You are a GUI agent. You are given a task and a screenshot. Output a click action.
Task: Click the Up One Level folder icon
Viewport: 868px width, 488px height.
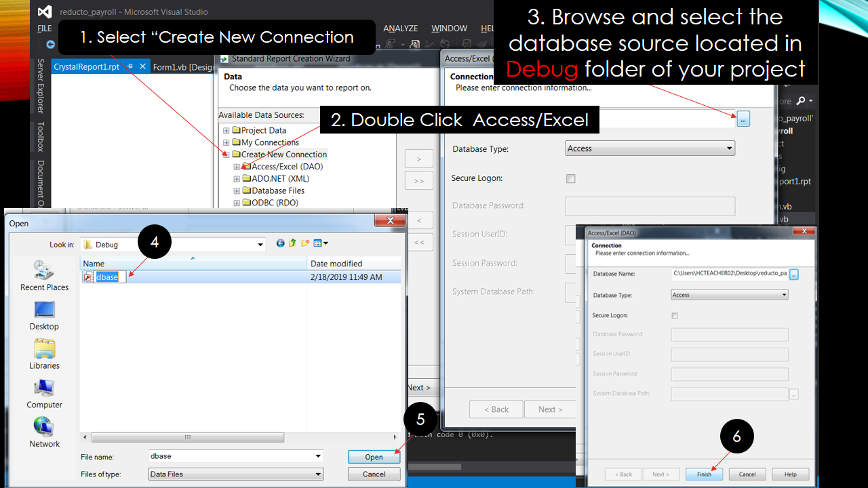coord(292,243)
